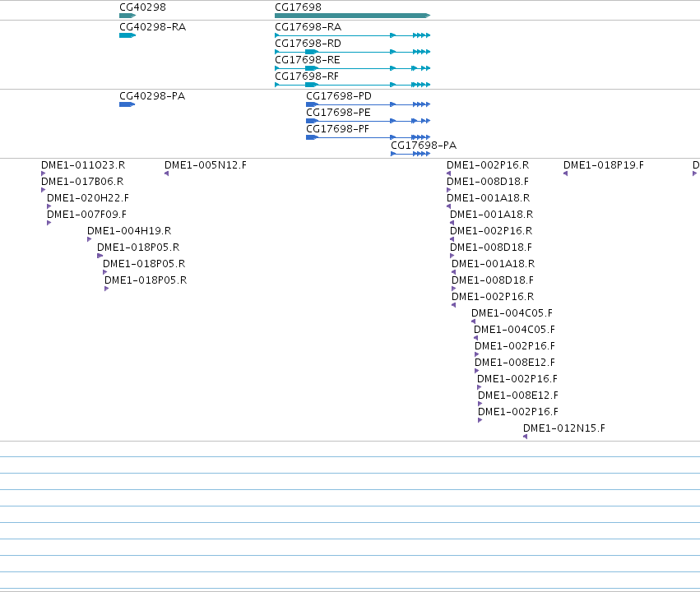
Task: Click DME1-004C05.F label directly below a DME1-002P16.R
Action: pos(512,313)
